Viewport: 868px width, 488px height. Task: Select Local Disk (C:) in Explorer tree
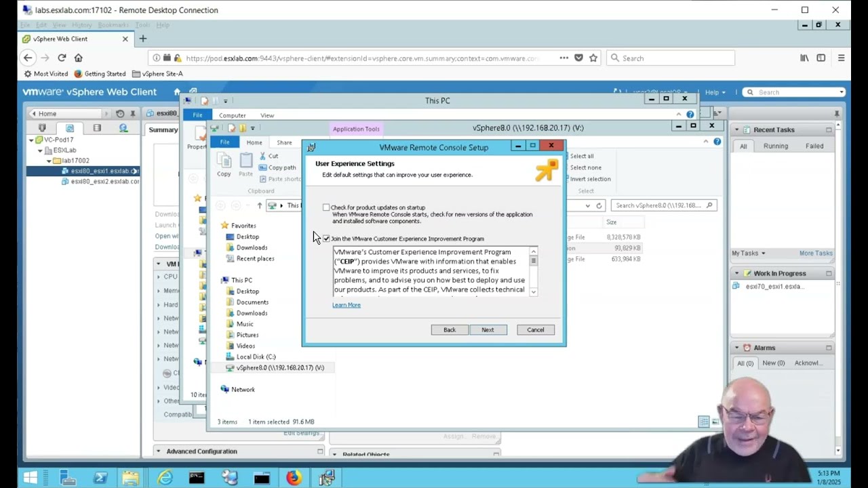(256, 357)
